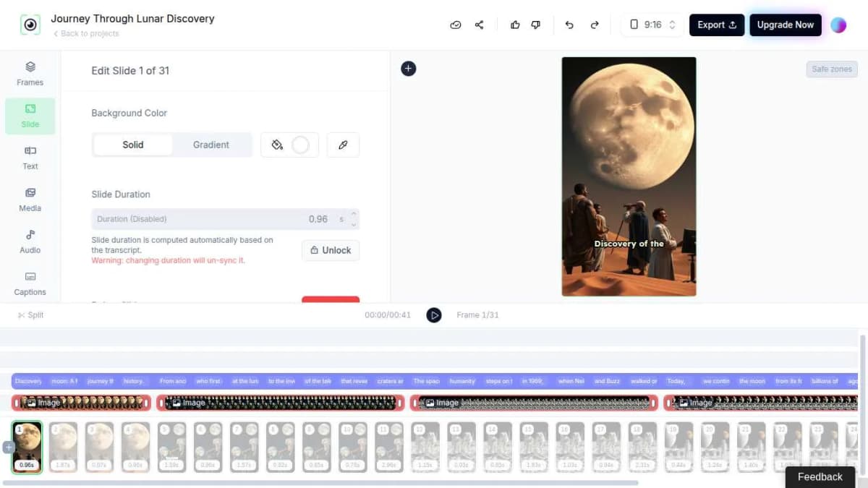This screenshot has width=868, height=488.
Task: Select Image clip beneath the 'The space' caption
Action: [x=534, y=403]
